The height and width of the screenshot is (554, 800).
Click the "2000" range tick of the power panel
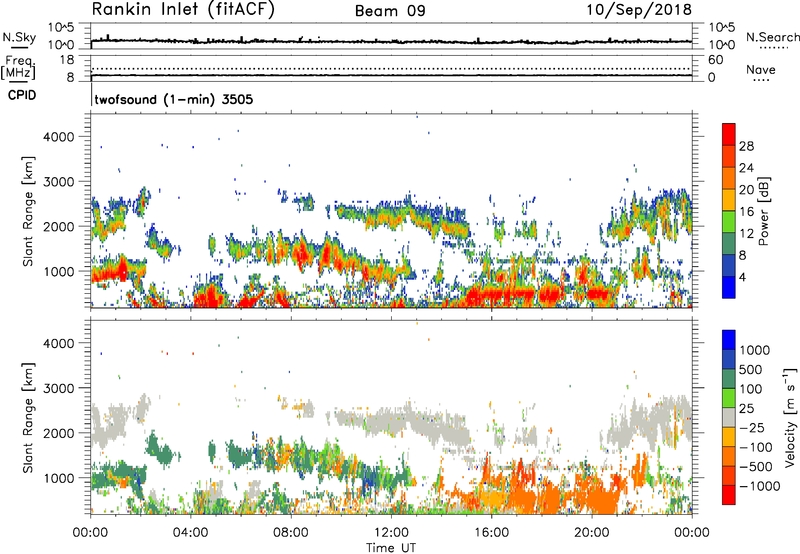[59, 226]
